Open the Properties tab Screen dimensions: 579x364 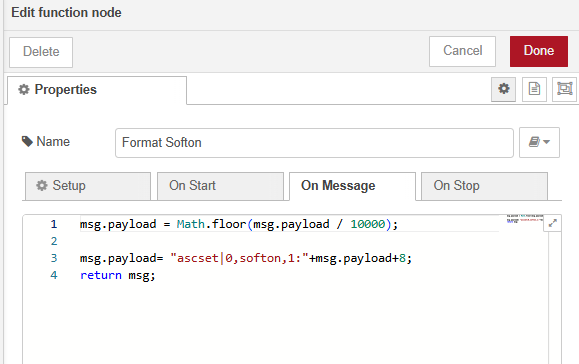[x=97, y=90]
